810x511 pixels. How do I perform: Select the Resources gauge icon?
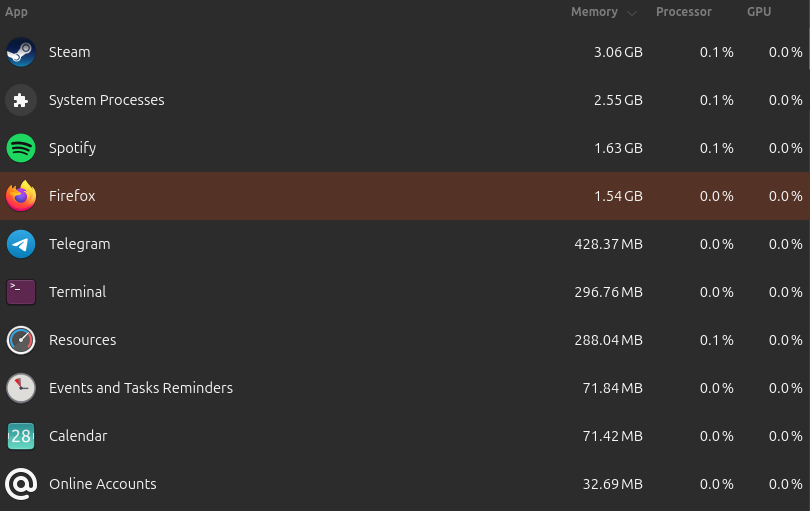click(21, 340)
